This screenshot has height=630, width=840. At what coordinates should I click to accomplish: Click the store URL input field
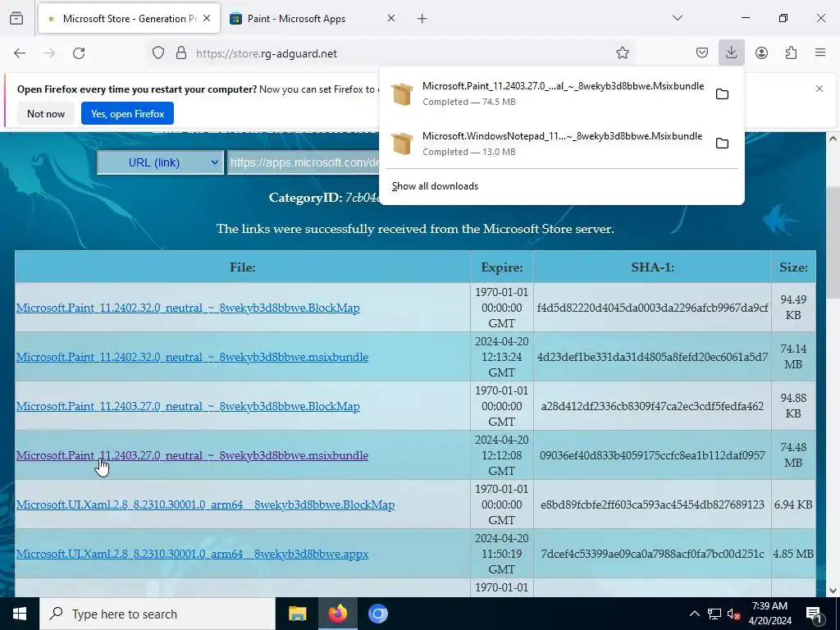tap(304, 162)
